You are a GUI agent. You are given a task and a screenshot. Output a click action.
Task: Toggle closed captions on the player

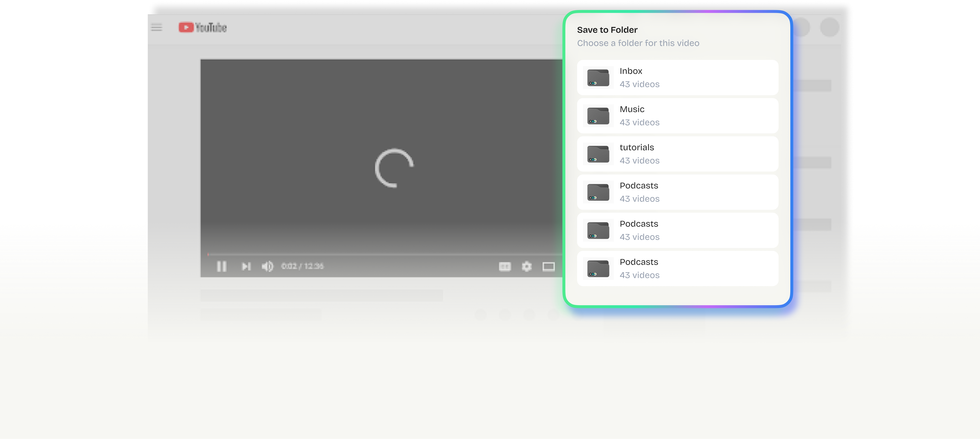(505, 266)
